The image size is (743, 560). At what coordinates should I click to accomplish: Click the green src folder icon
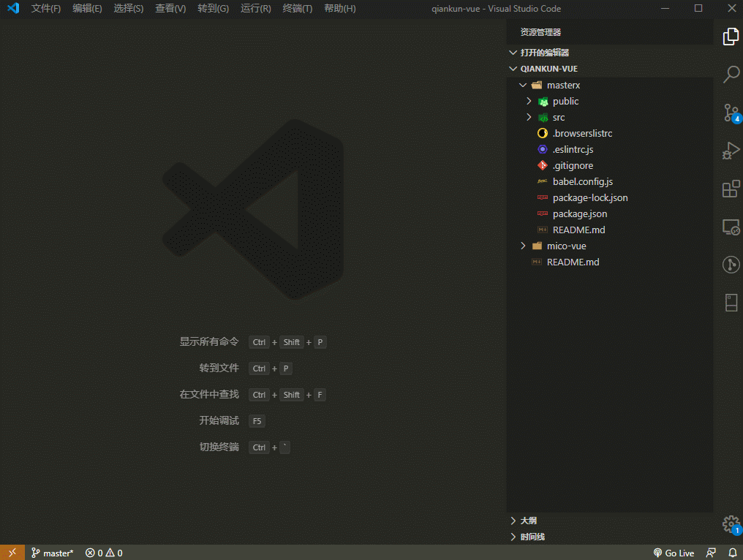pos(543,118)
